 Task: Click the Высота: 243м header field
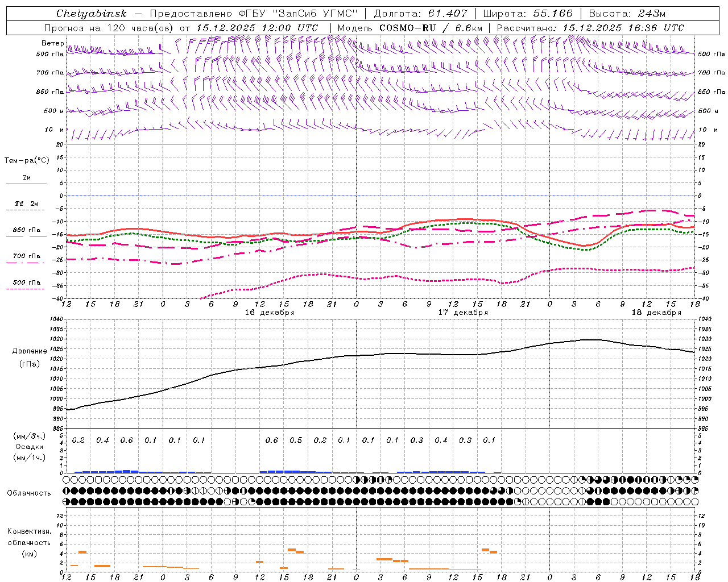[x=627, y=14]
